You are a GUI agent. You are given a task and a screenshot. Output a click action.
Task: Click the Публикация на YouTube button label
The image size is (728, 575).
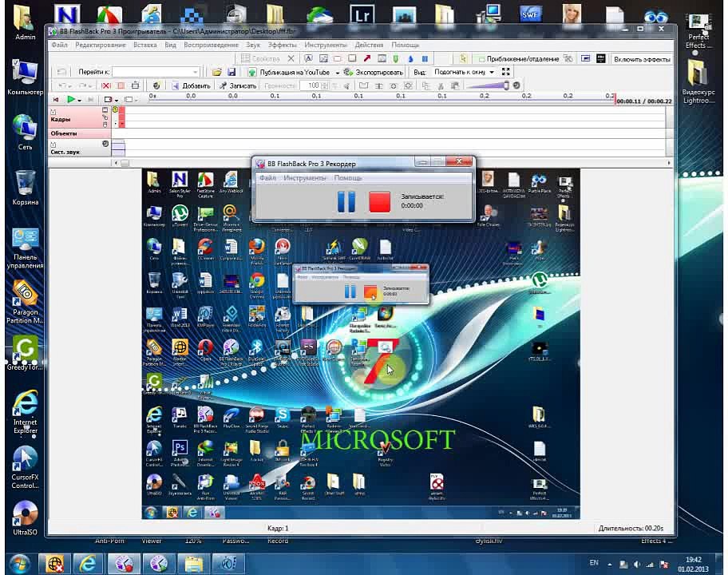click(x=295, y=73)
